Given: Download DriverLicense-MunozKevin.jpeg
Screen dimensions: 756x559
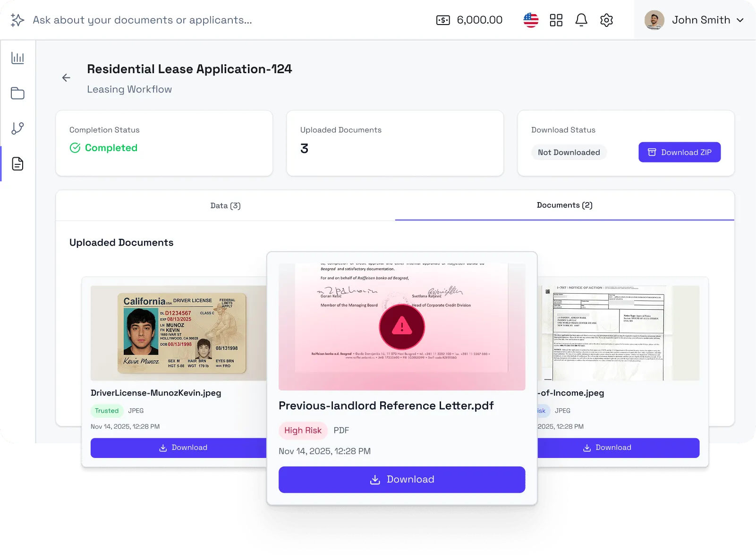Looking at the screenshot, I should 184,448.
